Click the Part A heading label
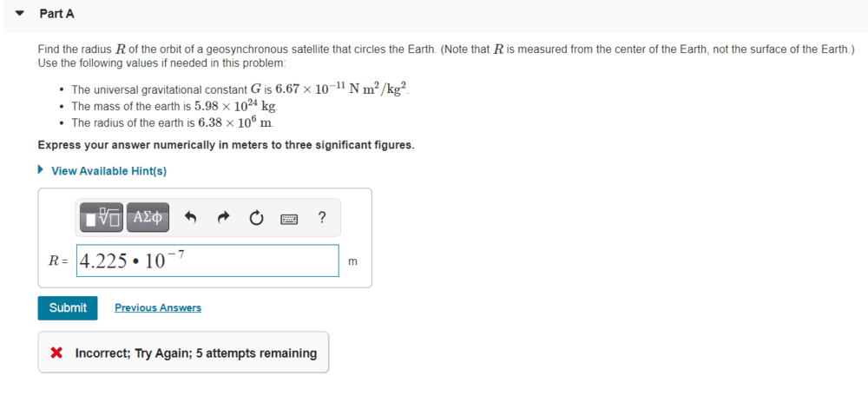The image size is (868, 396). (56, 14)
